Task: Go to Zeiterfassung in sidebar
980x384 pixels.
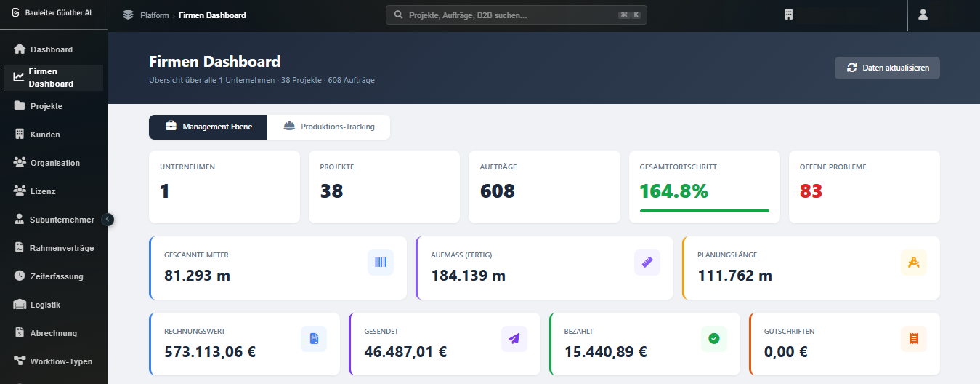Action: pos(54,276)
